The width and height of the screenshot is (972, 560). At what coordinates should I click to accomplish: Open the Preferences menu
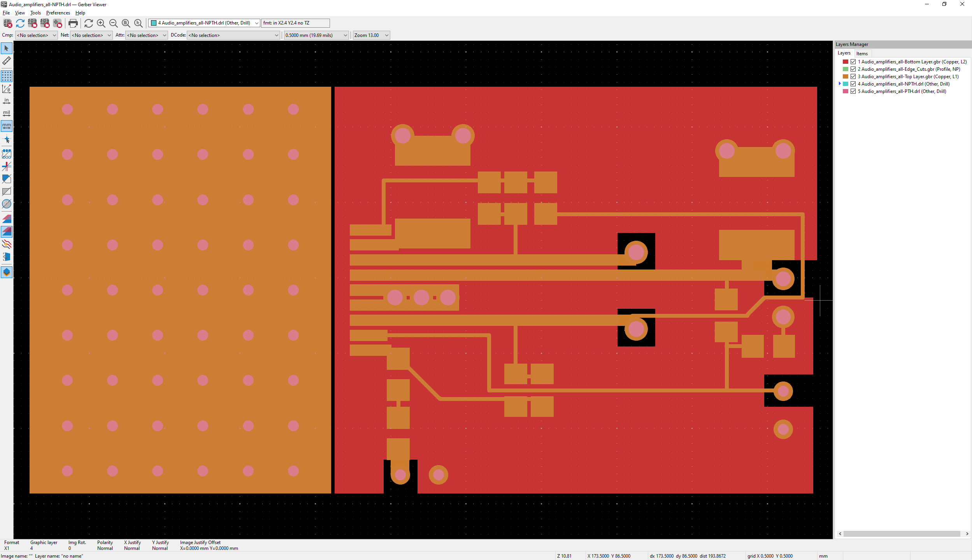point(58,13)
